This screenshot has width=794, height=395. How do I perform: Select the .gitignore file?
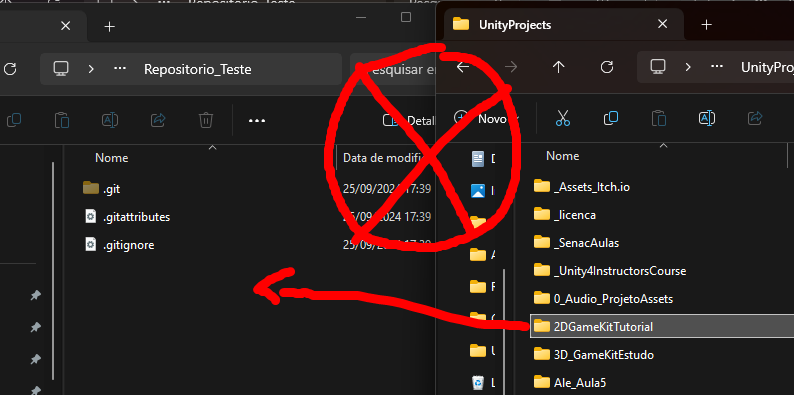coord(120,245)
